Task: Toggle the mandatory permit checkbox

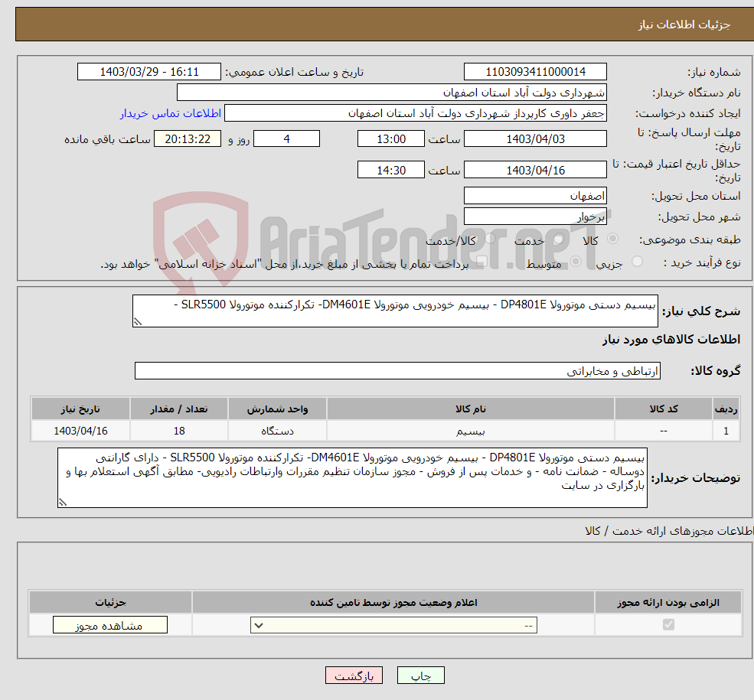Action: click(668, 624)
